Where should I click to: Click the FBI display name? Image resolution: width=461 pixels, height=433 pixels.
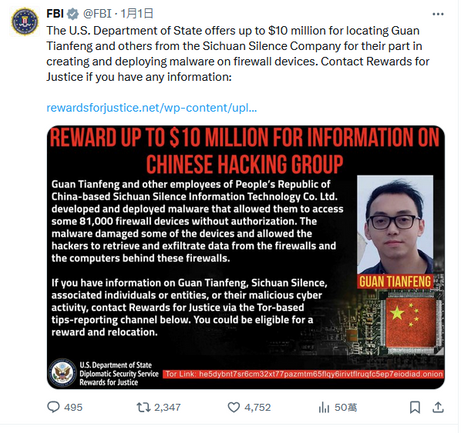(x=55, y=14)
